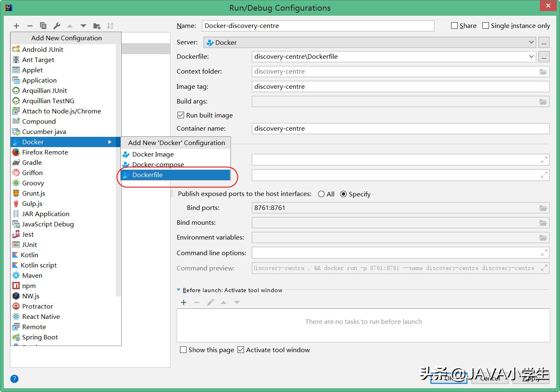Viewport: 560px width, 392px height.
Task: Select Spring Boot configuration type
Action: [63, 337]
